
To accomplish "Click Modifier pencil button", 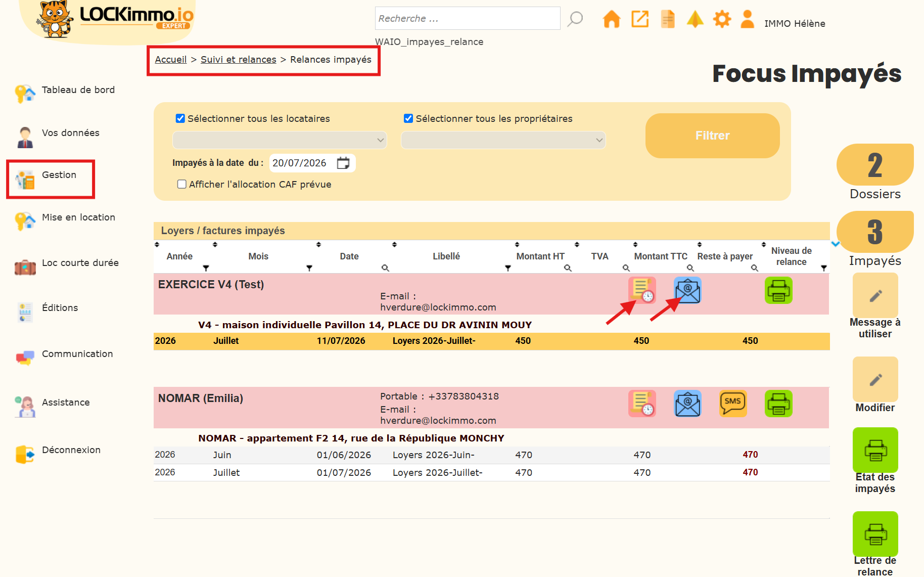I will [x=875, y=379].
